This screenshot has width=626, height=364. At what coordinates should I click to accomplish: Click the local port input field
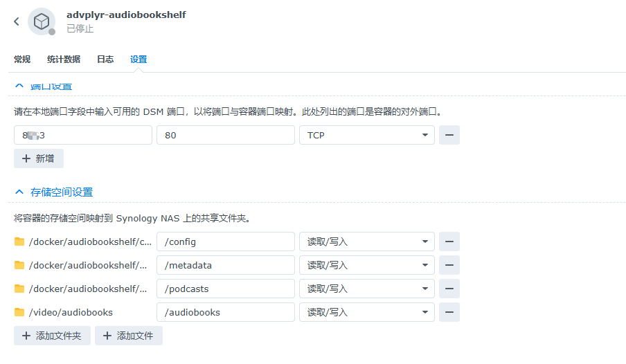83,135
